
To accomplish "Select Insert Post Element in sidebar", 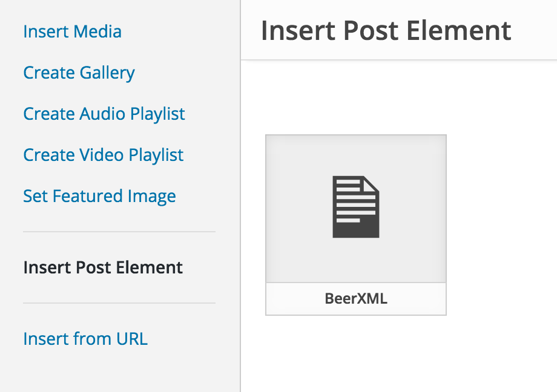I will tap(103, 267).
